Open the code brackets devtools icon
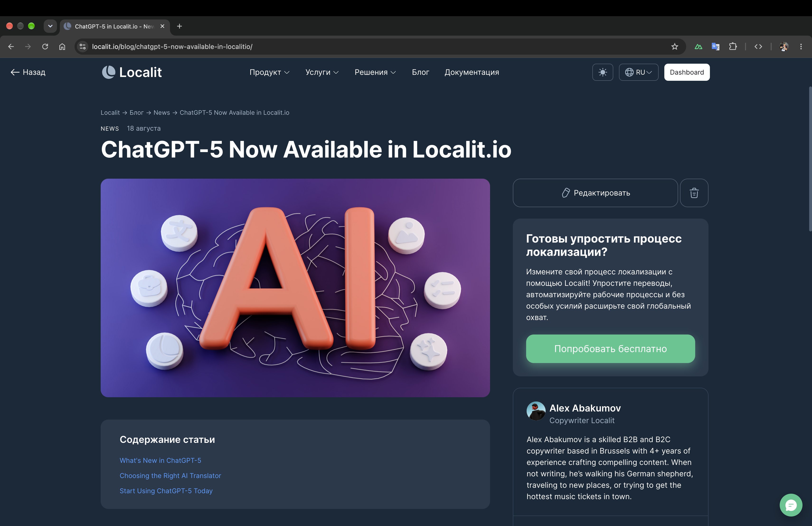This screenshot has height=526, width=812. point(758,46)
